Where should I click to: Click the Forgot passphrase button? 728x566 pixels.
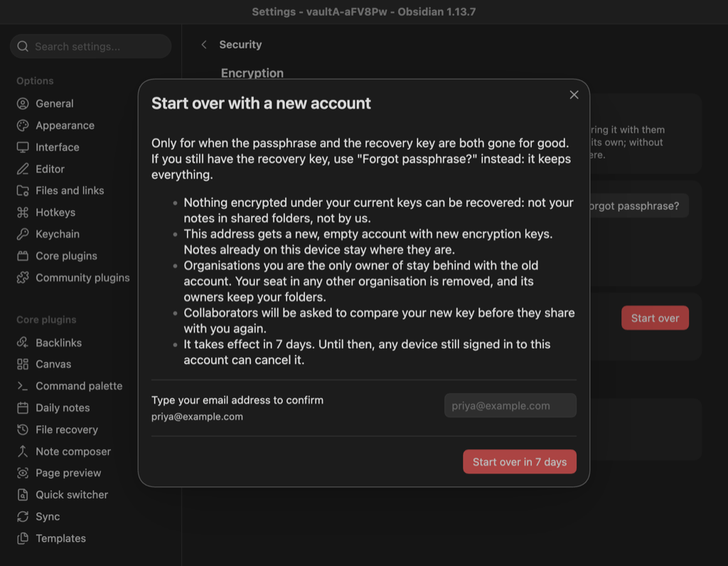(638, 205)
